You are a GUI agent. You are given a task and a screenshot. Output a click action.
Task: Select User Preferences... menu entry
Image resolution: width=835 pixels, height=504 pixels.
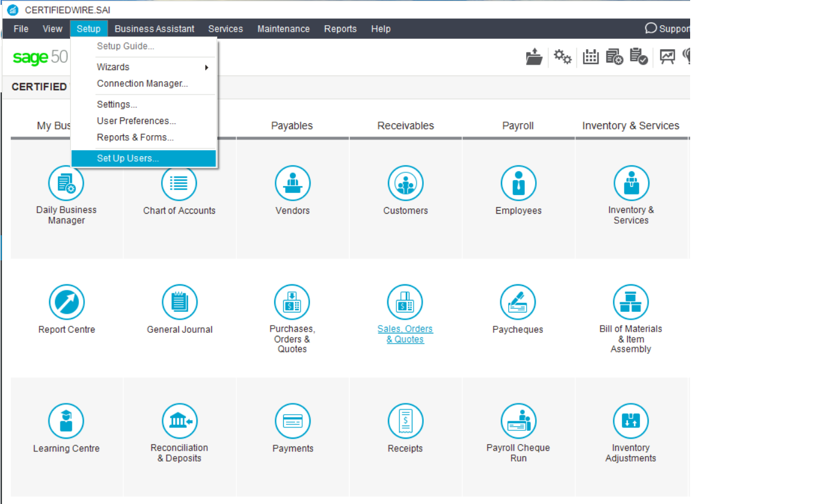point(144,121)
